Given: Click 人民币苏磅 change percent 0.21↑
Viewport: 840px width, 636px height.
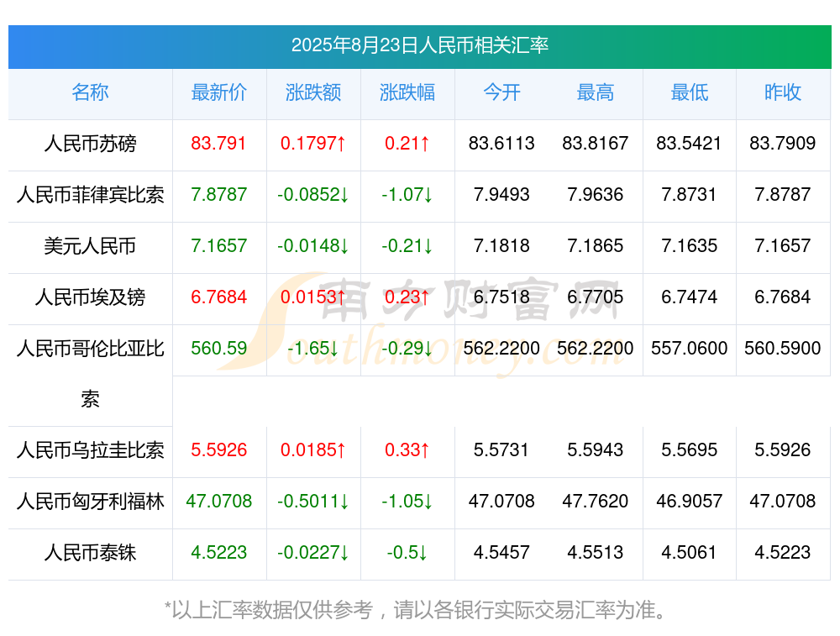Looking at the screenshot, I should pyautogui.click(x=407, y=143).
